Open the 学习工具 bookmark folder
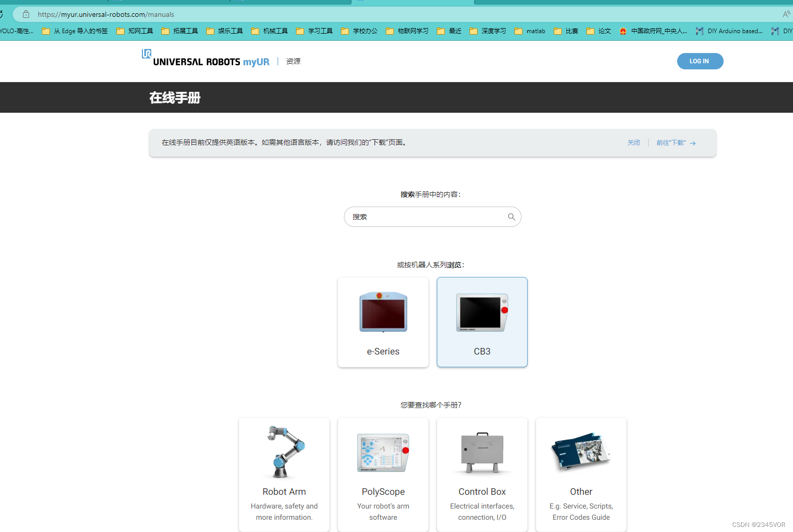The image size is (793, 532). 314,31
